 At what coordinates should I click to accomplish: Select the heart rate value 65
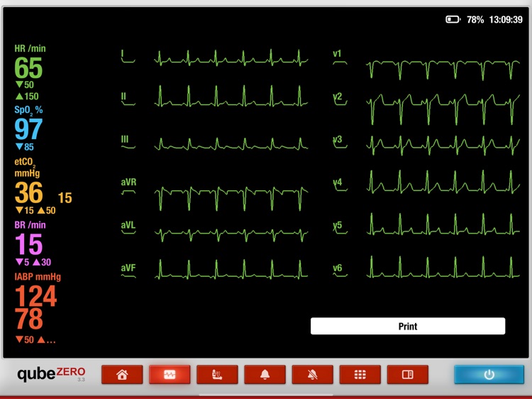tap(28, 68)
